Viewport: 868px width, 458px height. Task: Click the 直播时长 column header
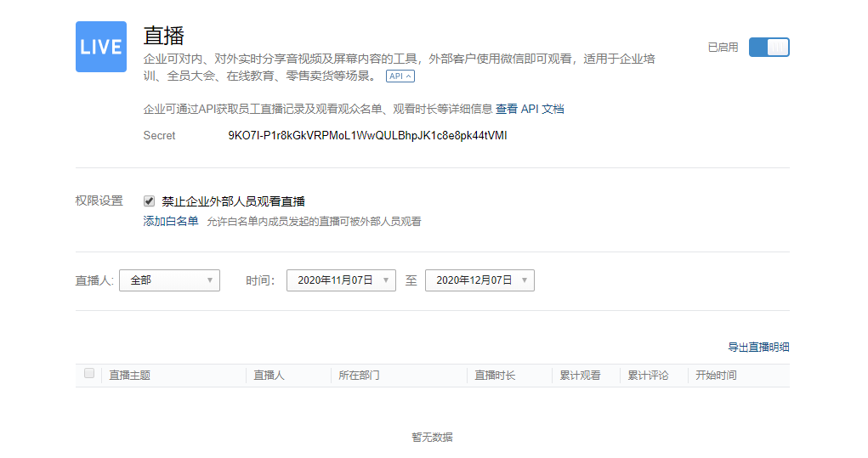(495, 376)
